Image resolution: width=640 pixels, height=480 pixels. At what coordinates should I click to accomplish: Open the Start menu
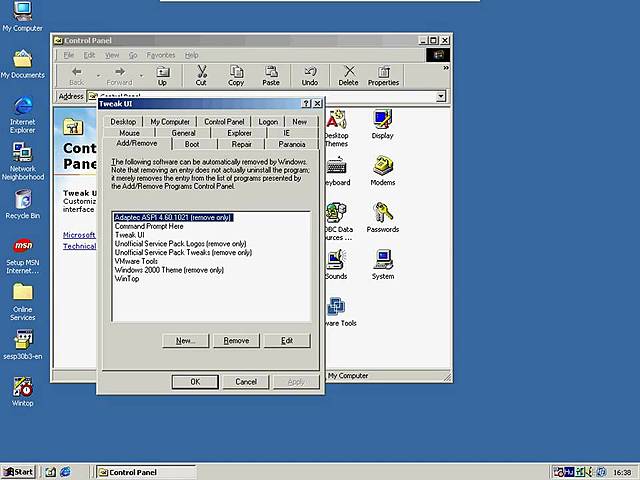tap(18, 472)
